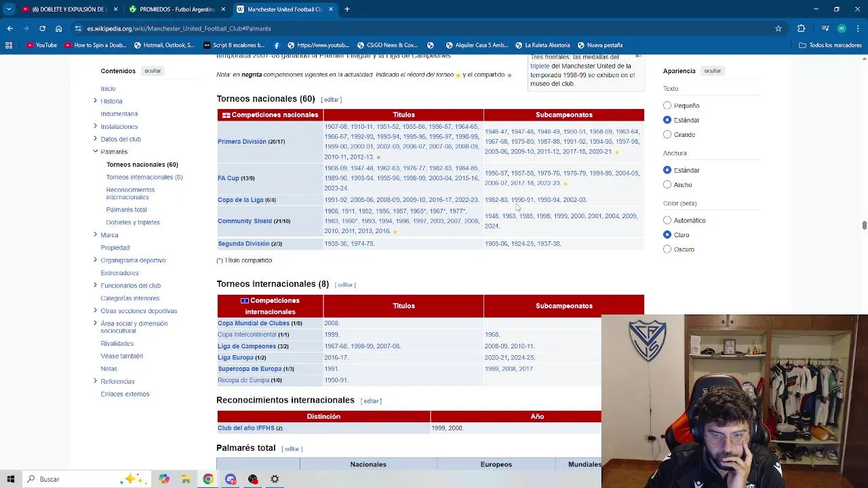The image size is (868, 488).
Task: Bookmark this page with the star icon
Action: 778,28
